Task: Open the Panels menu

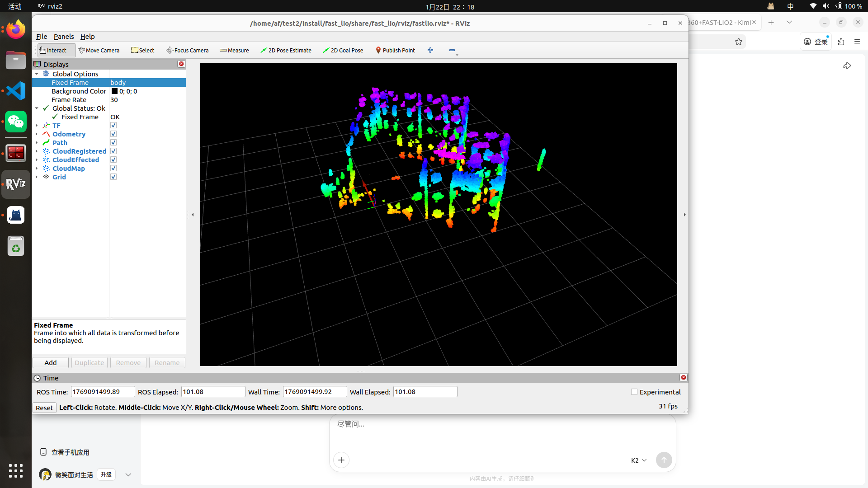Action: coord(63,37)
